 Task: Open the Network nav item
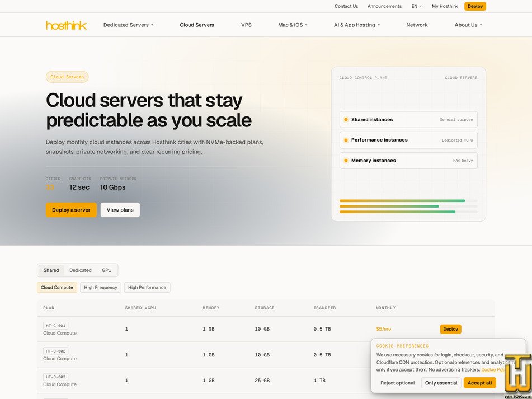point(417,25)
